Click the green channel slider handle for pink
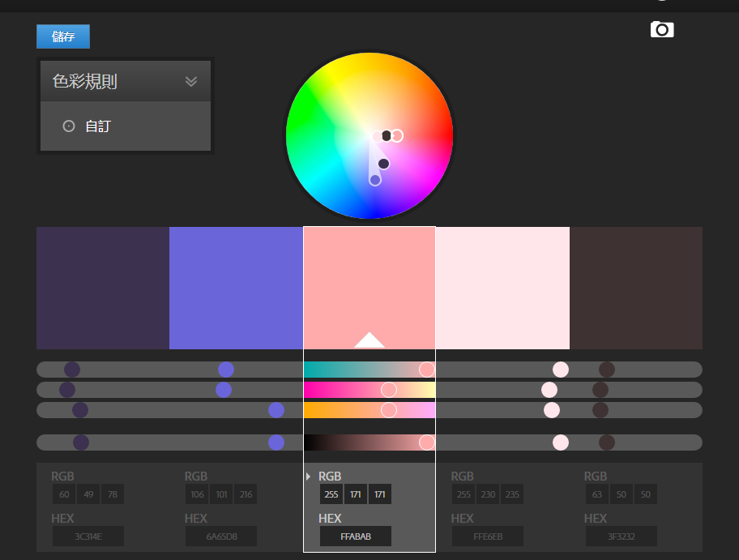The height and width of the screenshot is (560, 739). click(389, 390)
